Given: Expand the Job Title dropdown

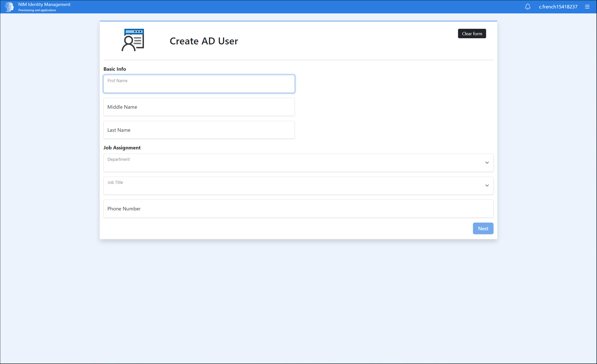Looking at the screenshot, I should [298, 186].
